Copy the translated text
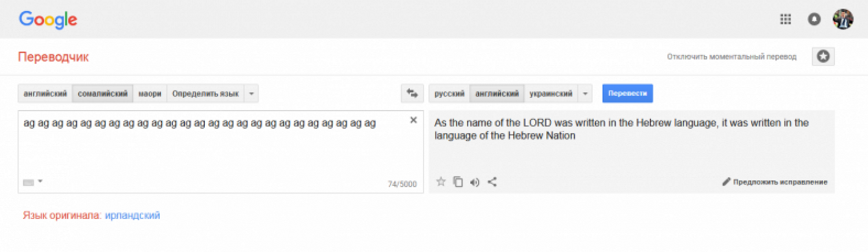This screenshot has height=252, width=868. tap(458, 182)
